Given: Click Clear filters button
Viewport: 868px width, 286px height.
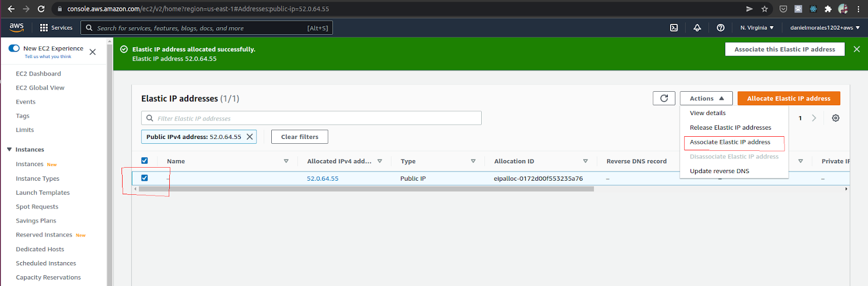Looking at the screenshot, I should tap(299, 137).
